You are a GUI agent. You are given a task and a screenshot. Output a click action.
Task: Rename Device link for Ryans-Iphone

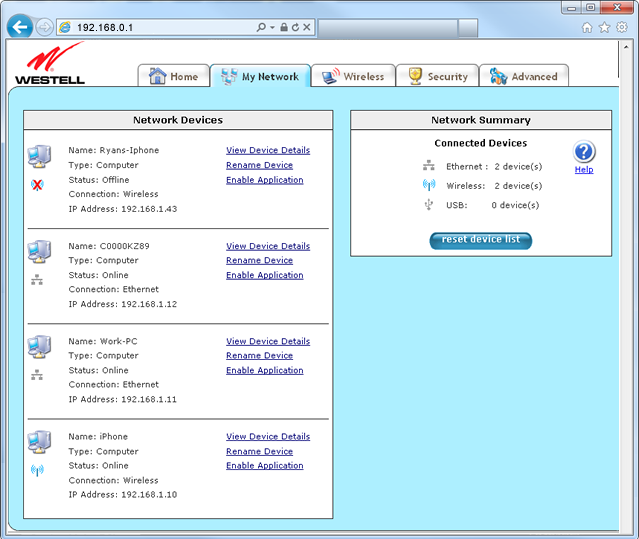pyautogui.click(x=260, y=165)
